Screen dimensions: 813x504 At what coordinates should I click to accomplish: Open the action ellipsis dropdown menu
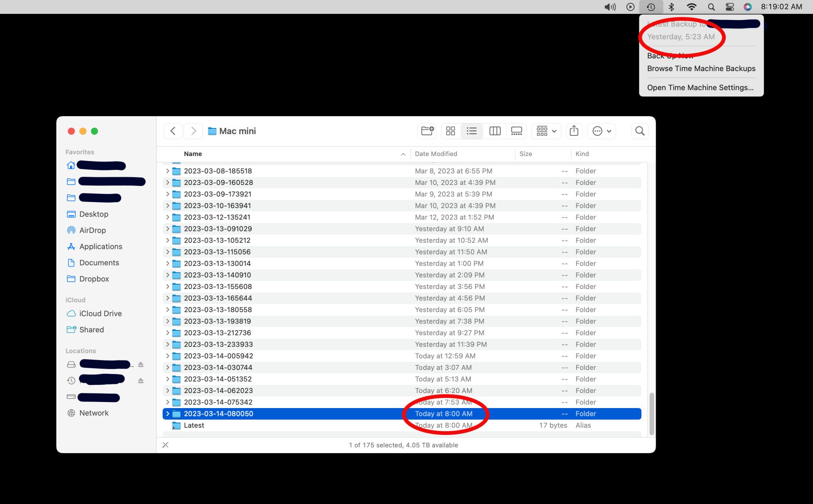(602, 131)
